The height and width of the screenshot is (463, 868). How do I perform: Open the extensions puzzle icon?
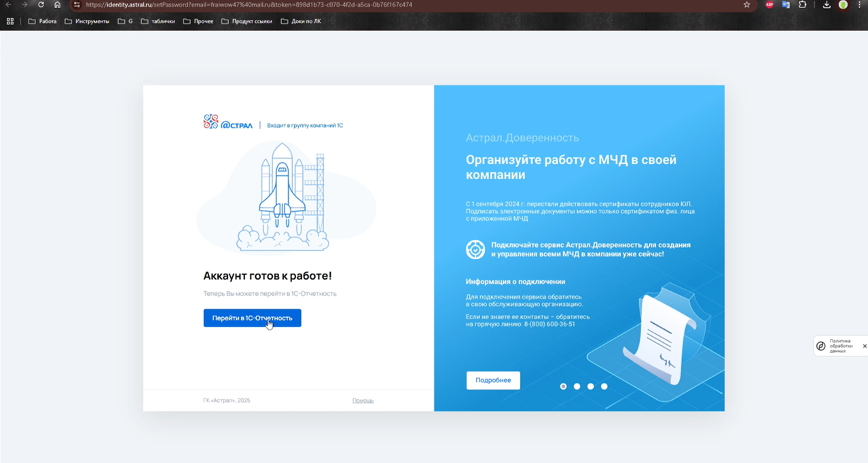802,5
